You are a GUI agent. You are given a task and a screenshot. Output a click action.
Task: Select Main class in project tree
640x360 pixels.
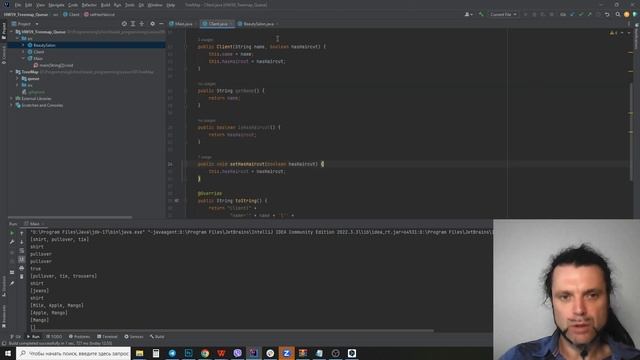click(x=38, y=58)
